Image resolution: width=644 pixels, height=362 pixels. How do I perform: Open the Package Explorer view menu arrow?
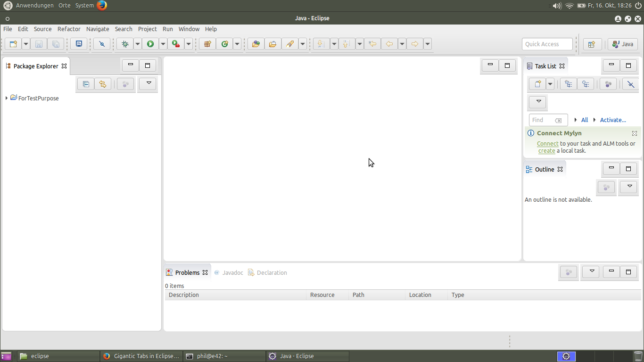149,83
